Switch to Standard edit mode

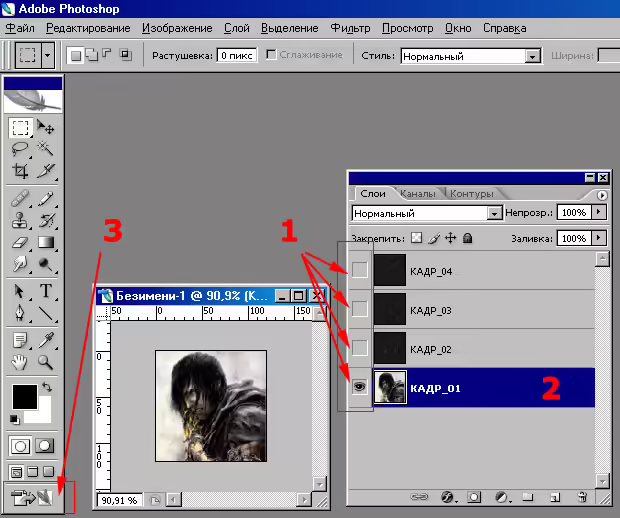coord(20,446)
